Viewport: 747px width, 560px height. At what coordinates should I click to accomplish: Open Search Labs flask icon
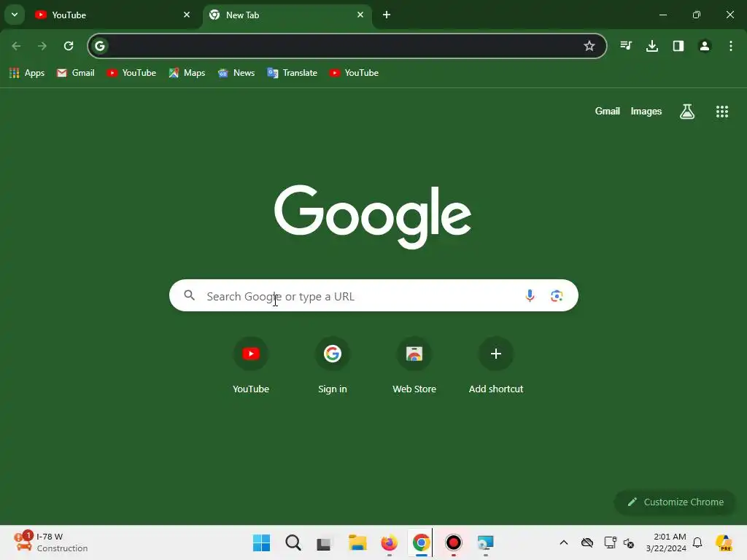pos(687,112)
